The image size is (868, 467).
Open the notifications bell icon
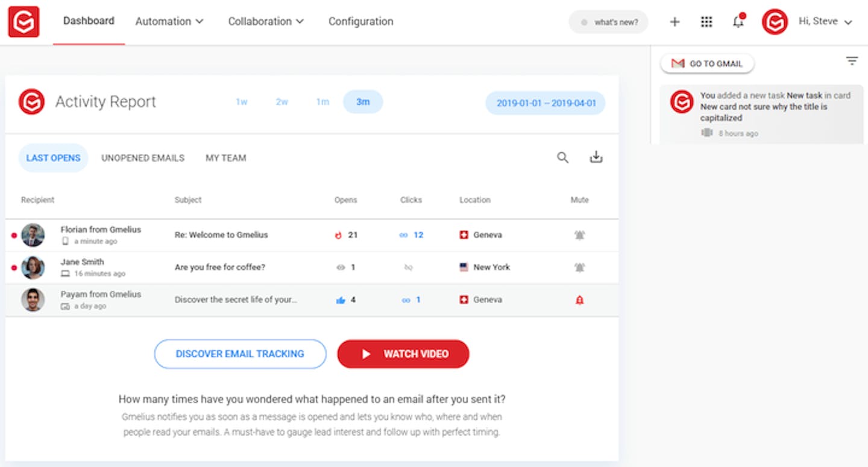coord(738,22)
